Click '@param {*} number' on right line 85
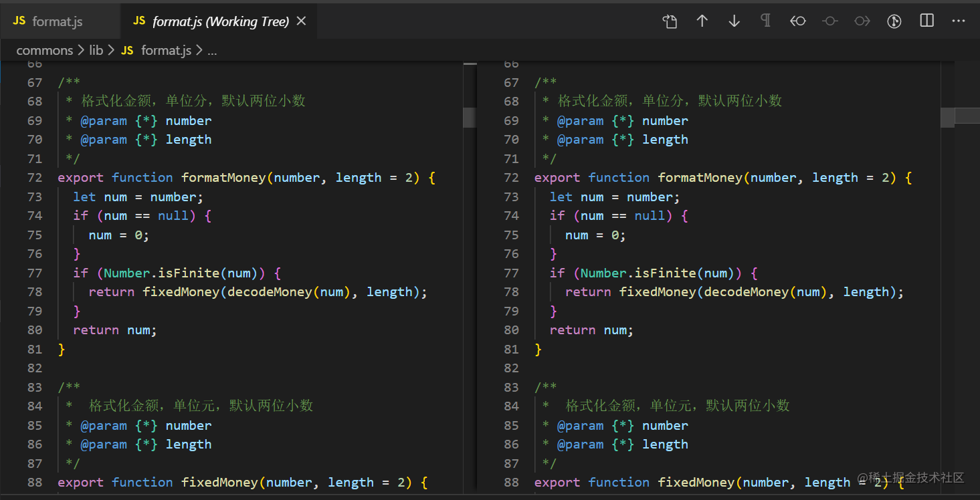This screenshot has width=980, height=500. (x=623, y=426)
